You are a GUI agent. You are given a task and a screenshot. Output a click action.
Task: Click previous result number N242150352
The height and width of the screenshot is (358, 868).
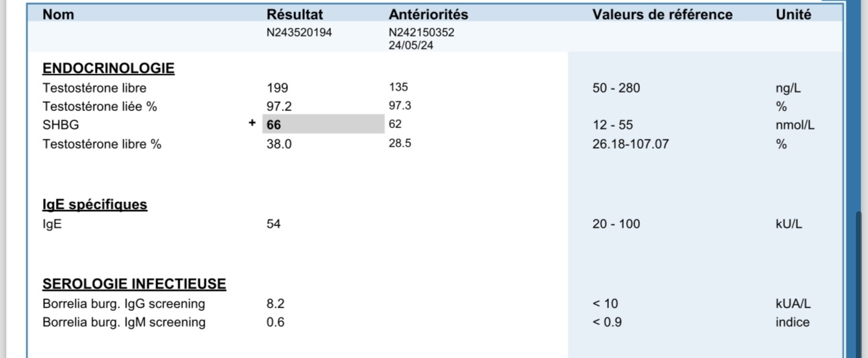point(421,32)
